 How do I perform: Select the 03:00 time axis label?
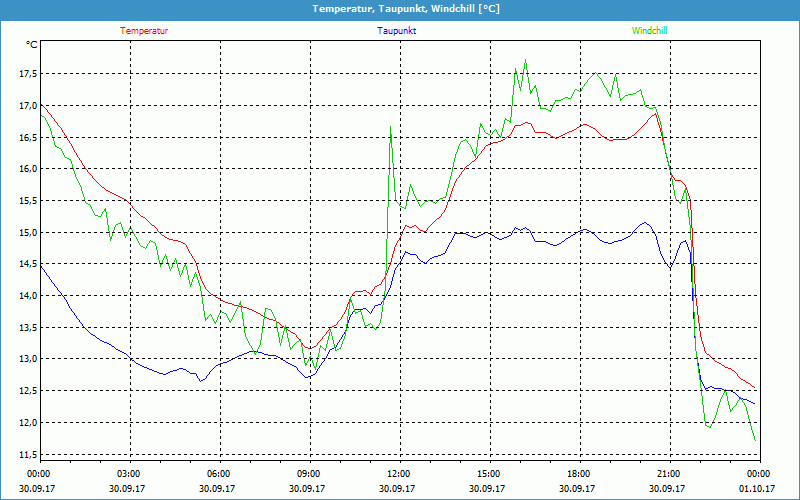(129, 474)
